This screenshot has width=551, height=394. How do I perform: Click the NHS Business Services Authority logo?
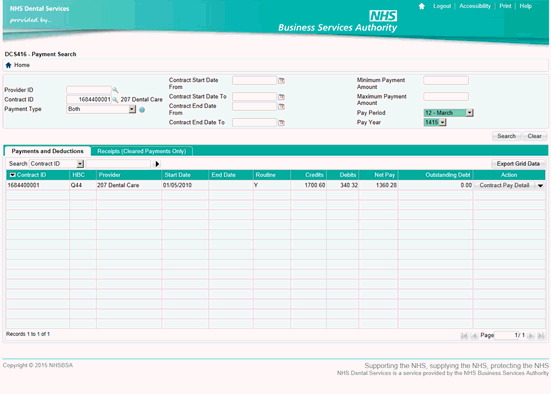tap(338, 21)
